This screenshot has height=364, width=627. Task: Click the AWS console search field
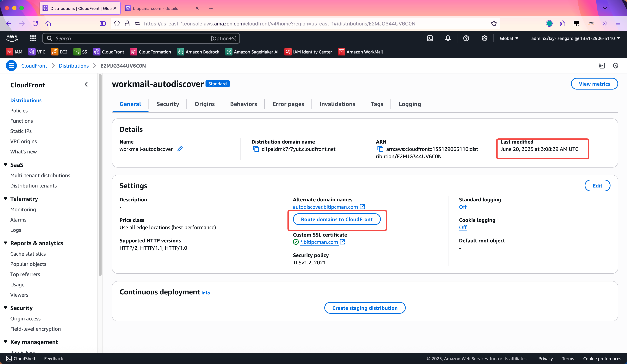pyautogui.click(x=141, y=38)
